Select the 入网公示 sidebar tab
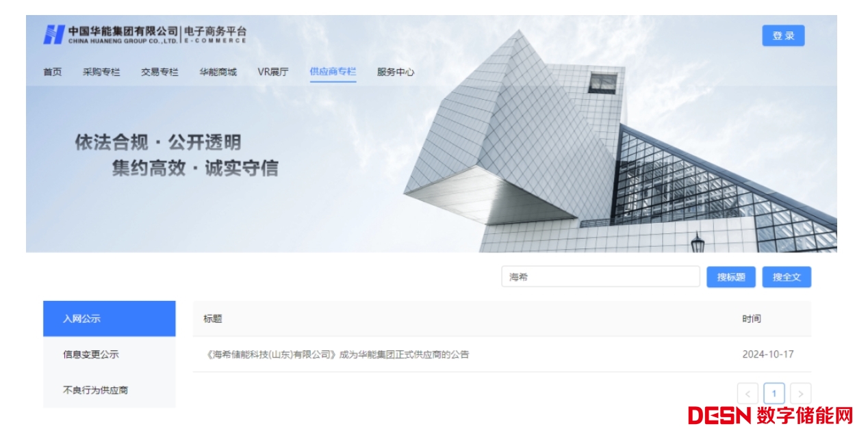This screenshot has width=868, height=435. [x=109, y=319]
